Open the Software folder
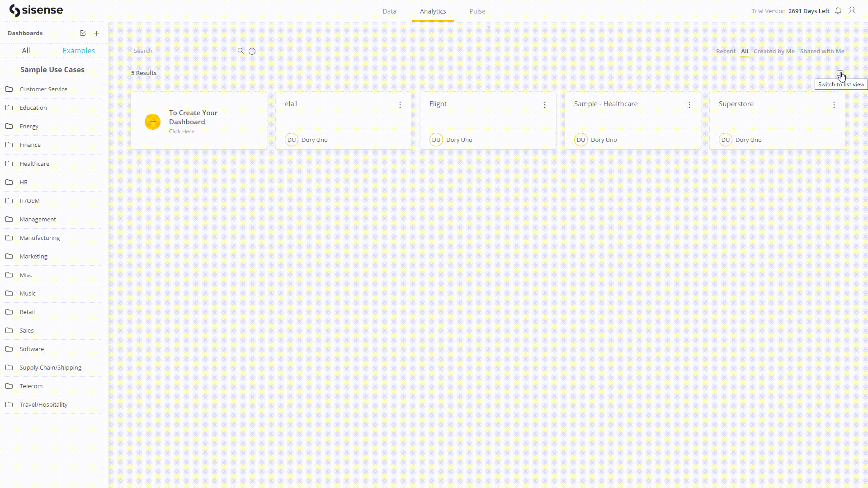The height and width of the screenshot is (488, 868). [53, 349]
